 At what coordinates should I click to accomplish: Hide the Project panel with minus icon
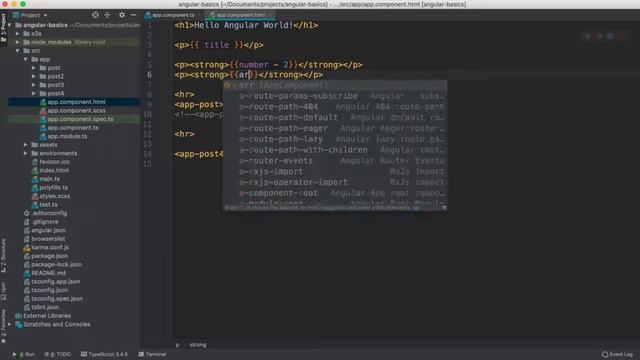pyautogui.click(x=133, y=15)
